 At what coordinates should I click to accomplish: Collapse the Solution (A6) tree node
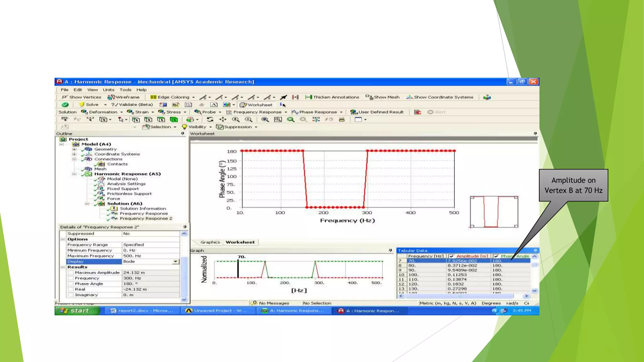coord(87,204)
